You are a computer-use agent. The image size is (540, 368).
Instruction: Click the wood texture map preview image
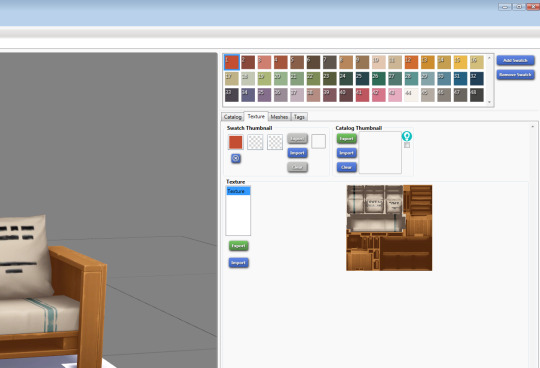point(389,228)
